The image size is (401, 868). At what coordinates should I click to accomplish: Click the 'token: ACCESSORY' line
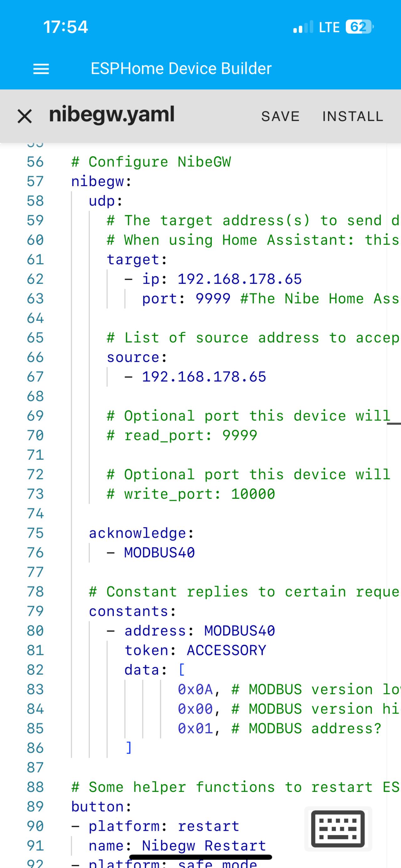point(195,650)
